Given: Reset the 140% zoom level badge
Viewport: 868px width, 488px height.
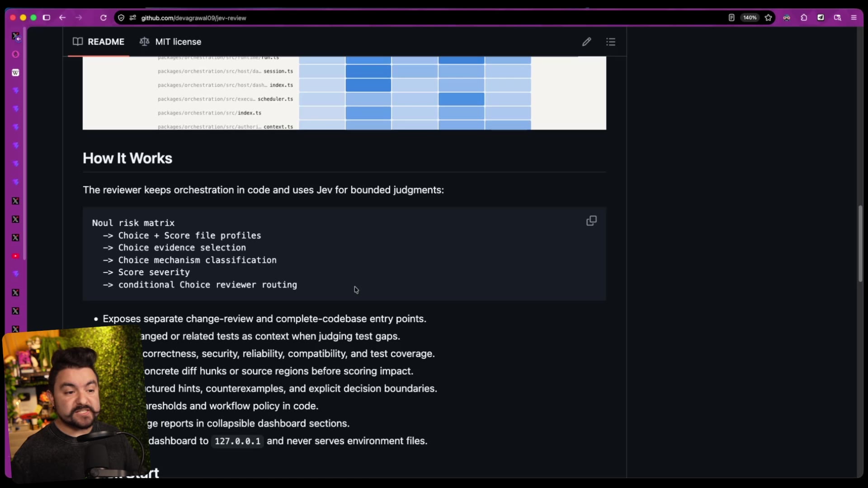Looking at the screenshot, I should point(750,18).
